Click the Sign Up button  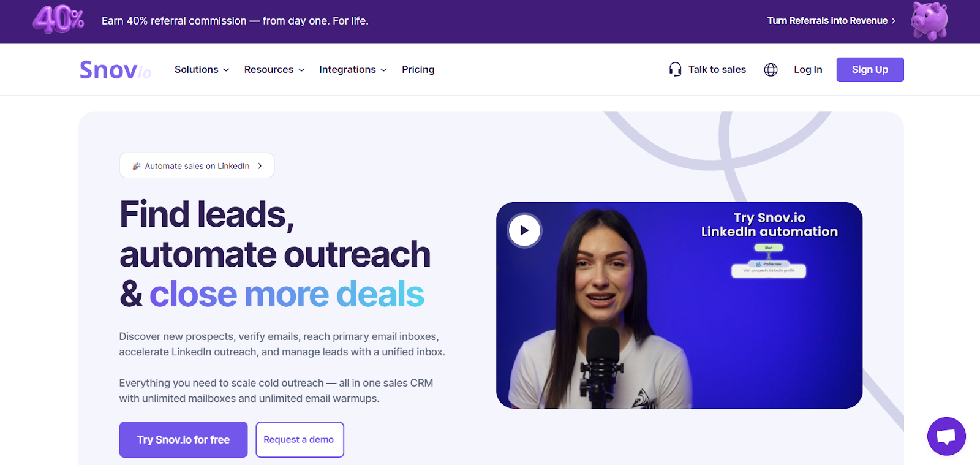(x=870, y=70)
